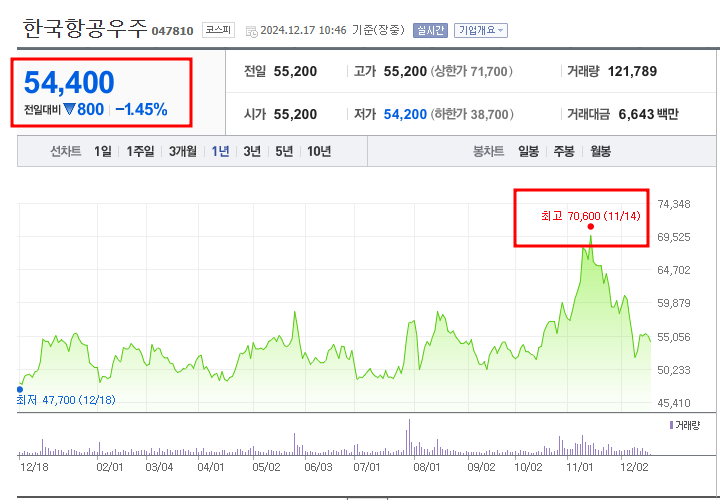Select the 3년 line chart tab

(252, 151)
